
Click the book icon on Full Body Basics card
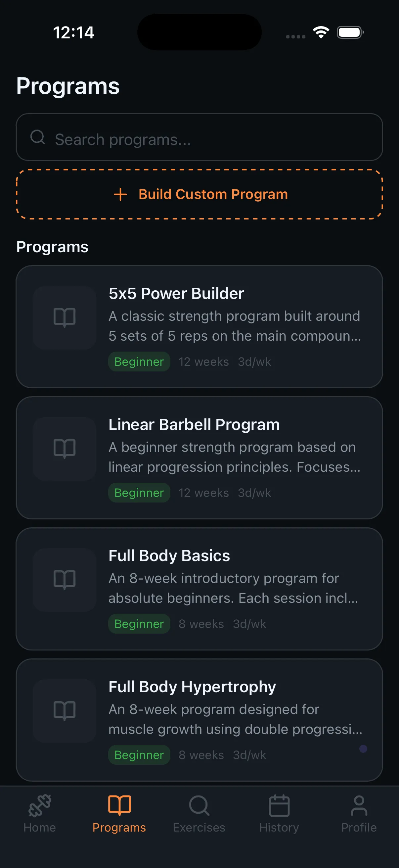tap(64, 580)
